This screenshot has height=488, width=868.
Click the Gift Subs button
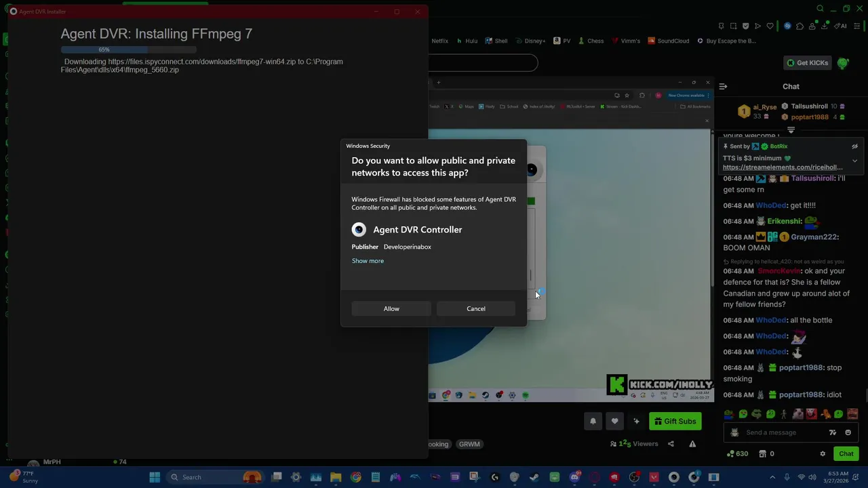[x=675, y=422]
